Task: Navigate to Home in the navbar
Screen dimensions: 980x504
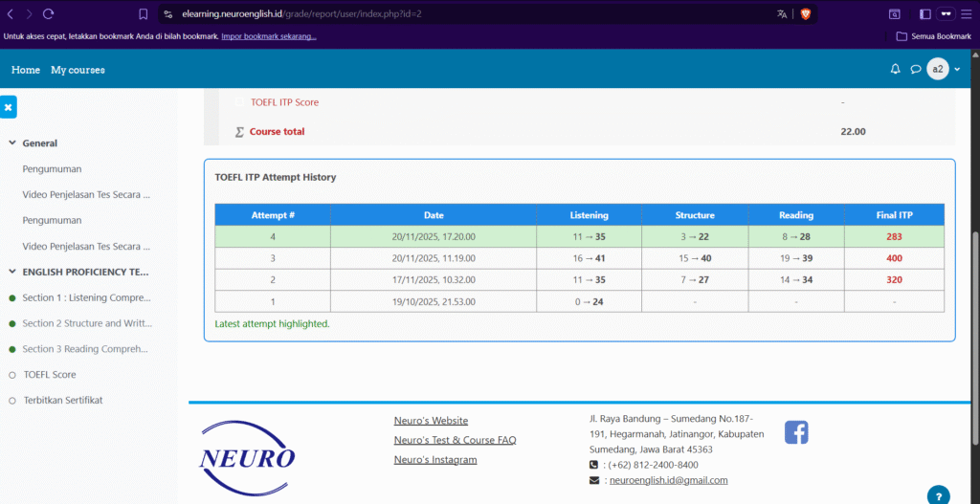Action: [26, 70]
